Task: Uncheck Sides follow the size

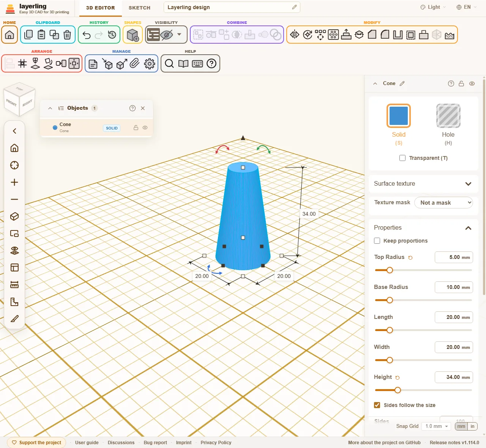Action: [x=377, y=405]
